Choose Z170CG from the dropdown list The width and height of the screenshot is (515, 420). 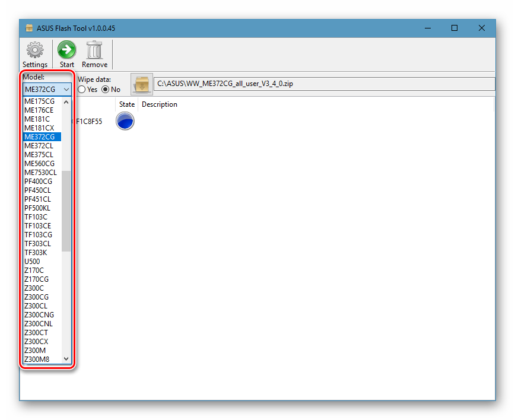42,279
